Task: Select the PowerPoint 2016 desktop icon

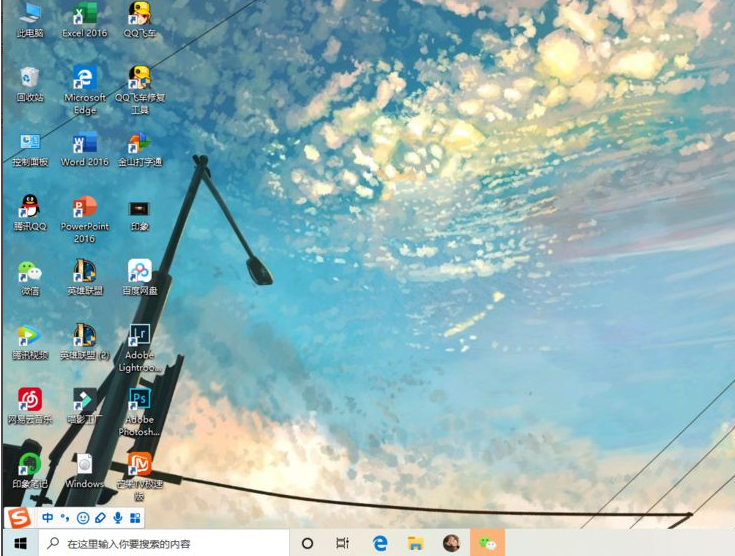Action: point(85,208)
